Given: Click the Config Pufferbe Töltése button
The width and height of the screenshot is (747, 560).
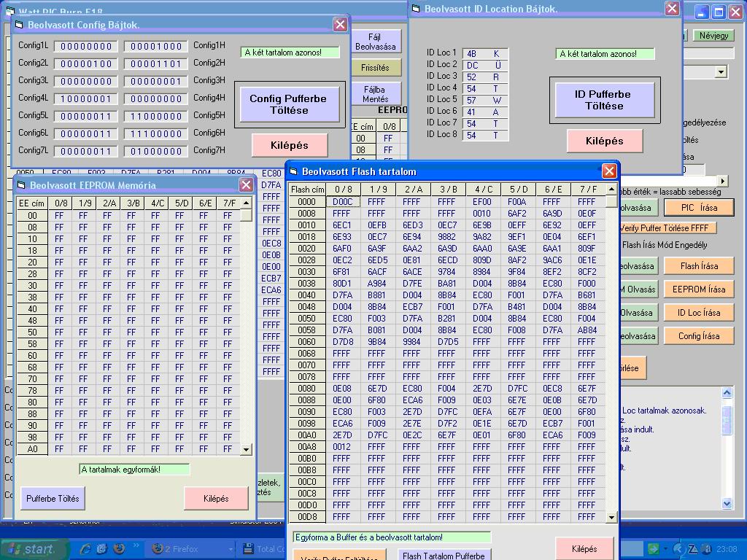Looking at the screenshot, I should pos(289,104).
